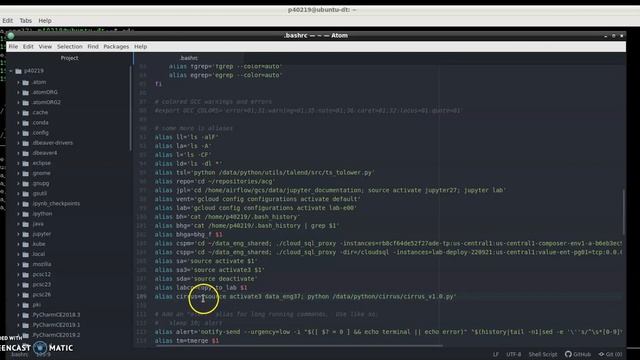Open Atom's File menu

point(13,47)
